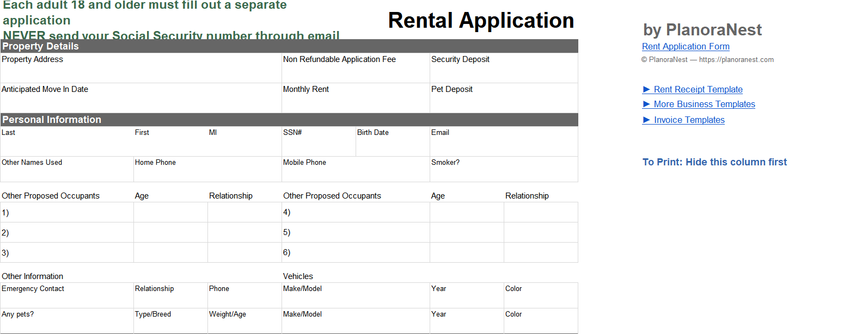Select the Other Names Used field
The image size is (868, 334).
point(67,169)
